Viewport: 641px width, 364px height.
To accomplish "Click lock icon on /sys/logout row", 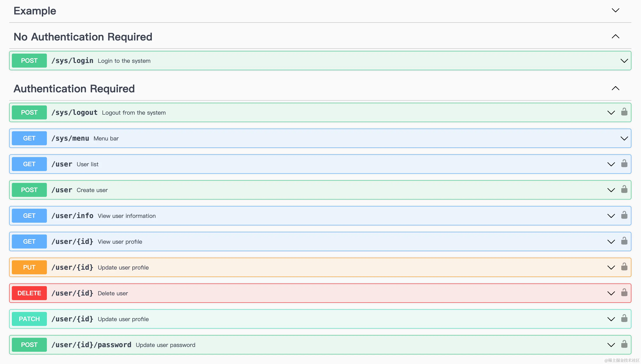I will tap(624, 112).
